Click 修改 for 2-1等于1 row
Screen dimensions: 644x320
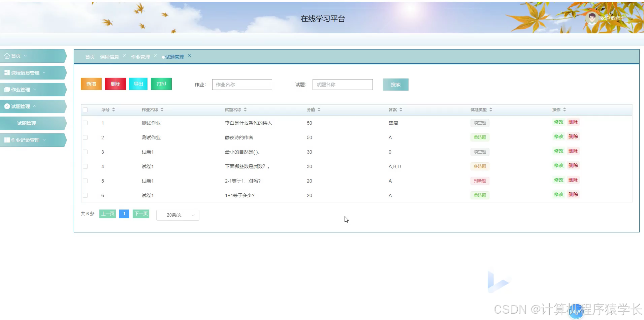point(559,180)
